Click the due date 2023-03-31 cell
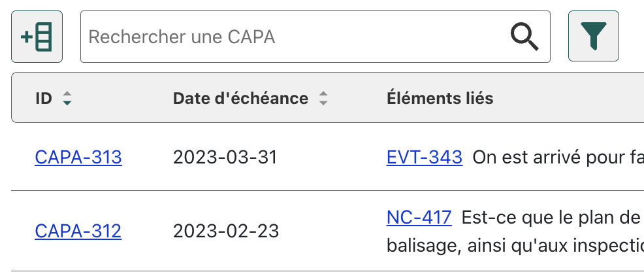 tap(225, 158)
